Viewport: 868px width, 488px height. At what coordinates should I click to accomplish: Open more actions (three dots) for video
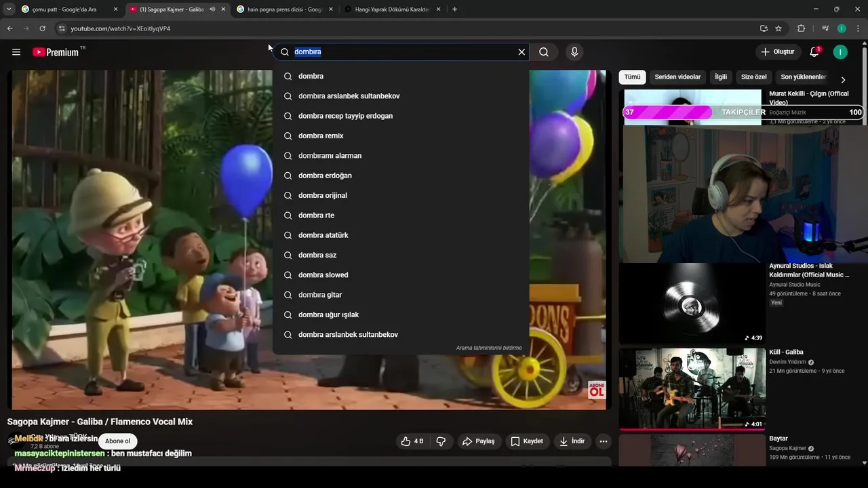pyautogui.click(x=604, y=441)
